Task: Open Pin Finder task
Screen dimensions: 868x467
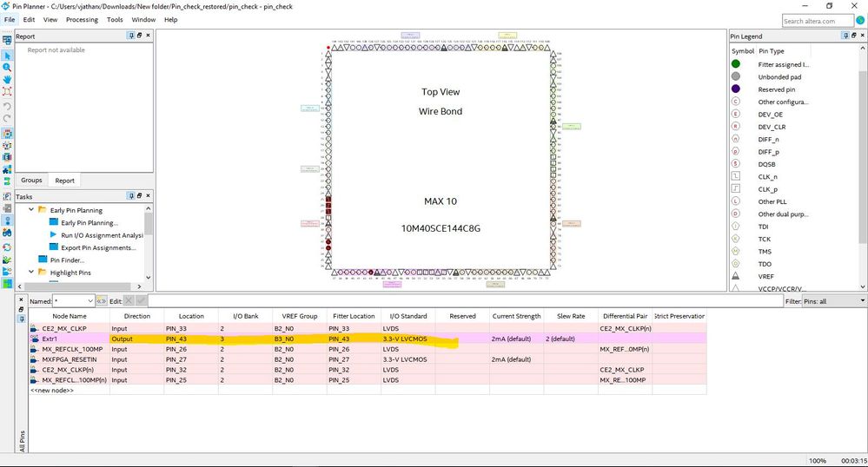Action: click(x=67, y=260)
